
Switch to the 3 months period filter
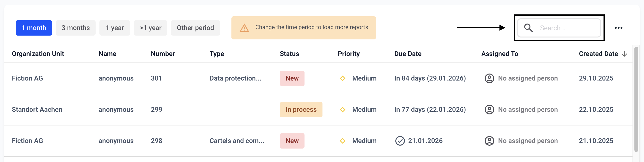coord(75,28)
